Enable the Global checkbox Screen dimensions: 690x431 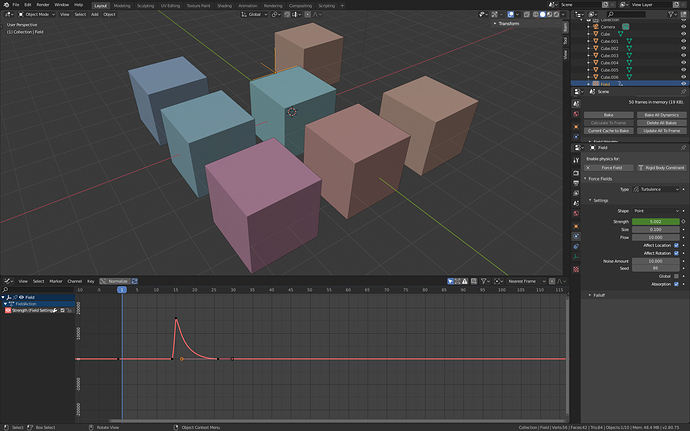coord(676,276)
